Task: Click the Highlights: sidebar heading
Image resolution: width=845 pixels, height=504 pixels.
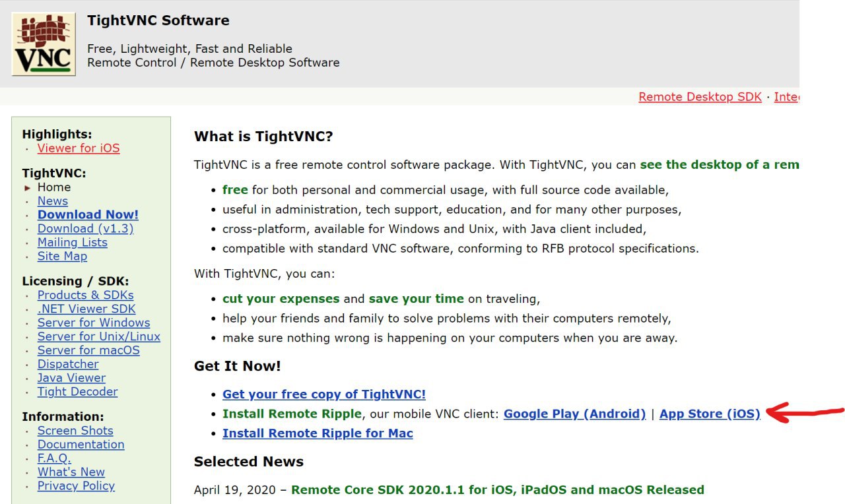Action: tap(57, 135)
